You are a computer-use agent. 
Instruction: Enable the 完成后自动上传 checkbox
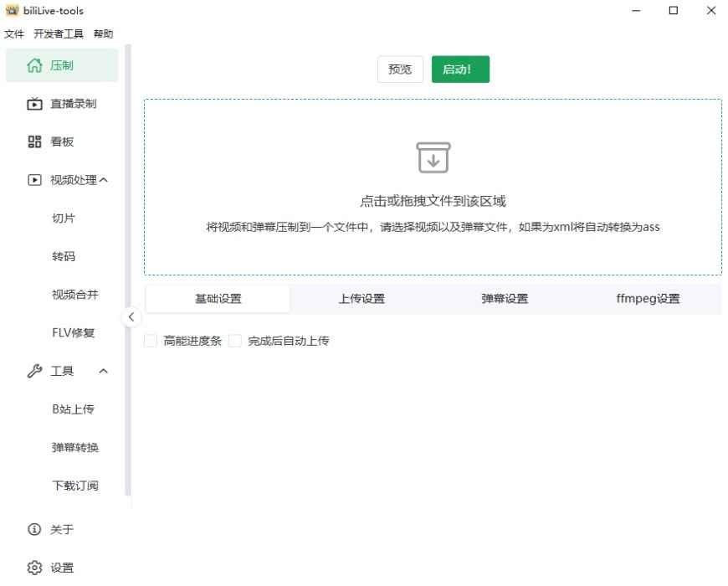[x=235, y=341]
